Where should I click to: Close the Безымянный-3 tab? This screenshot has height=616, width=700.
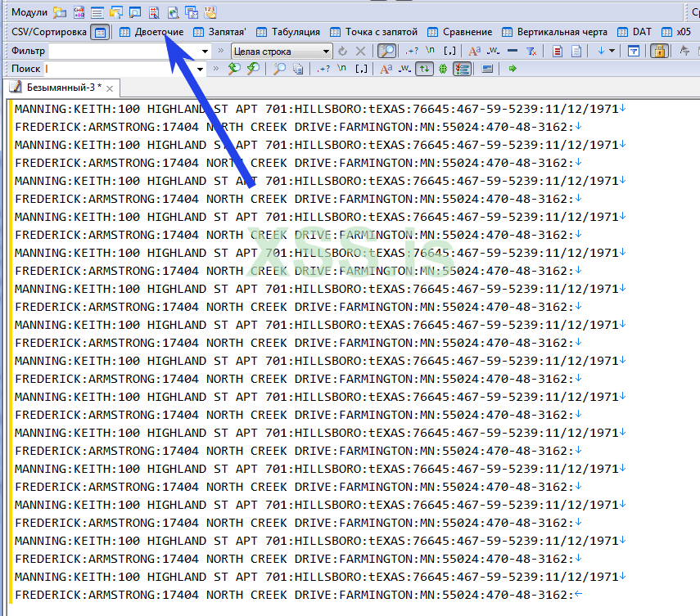[110, 88]
